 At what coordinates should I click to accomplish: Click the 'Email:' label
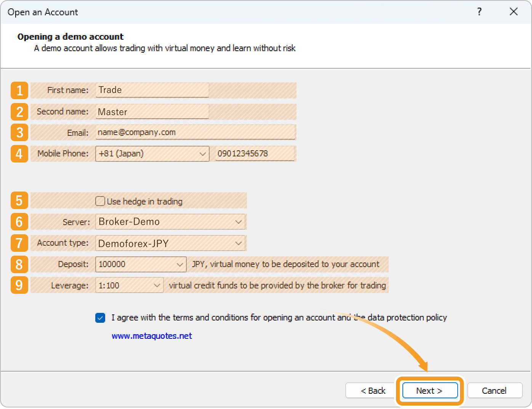click(78, 133)
